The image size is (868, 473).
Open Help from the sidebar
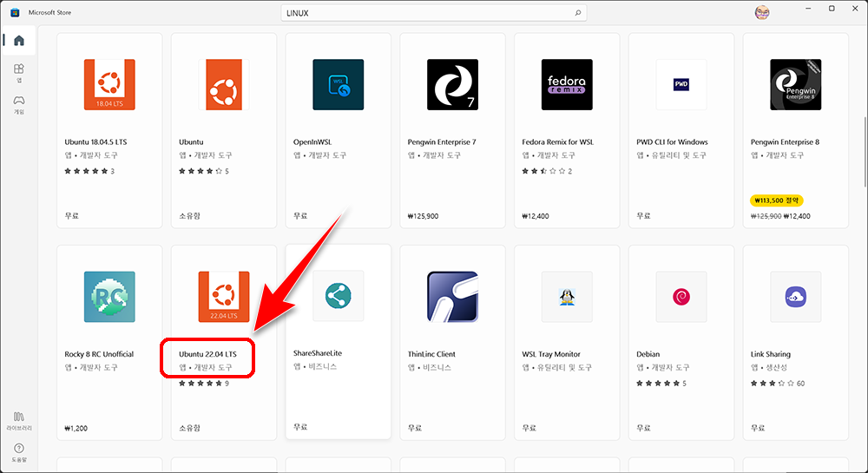(x=19, y=452)
